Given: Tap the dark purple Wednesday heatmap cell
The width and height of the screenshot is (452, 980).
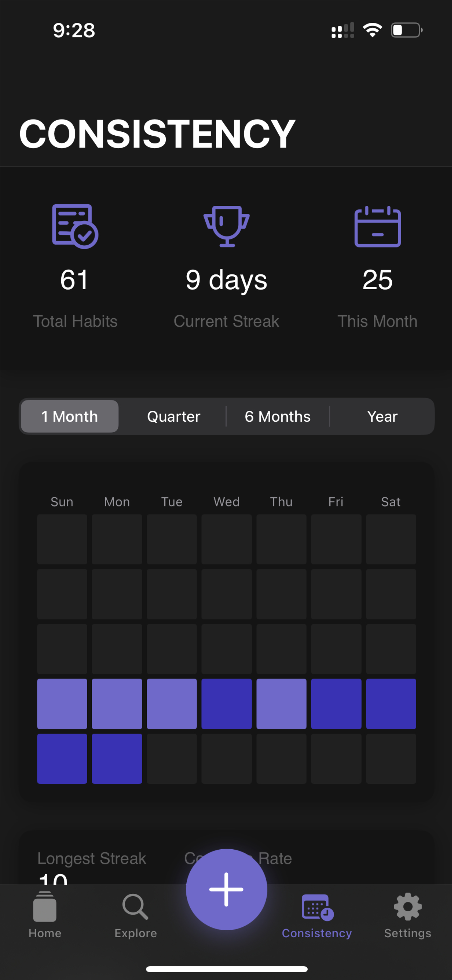Looking at the screenshot, I should pos(226,703).
